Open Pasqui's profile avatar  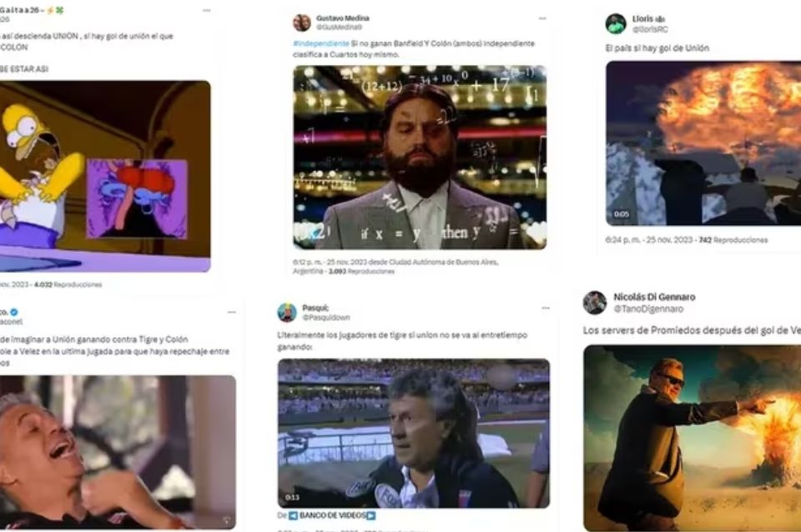(287, 313)
